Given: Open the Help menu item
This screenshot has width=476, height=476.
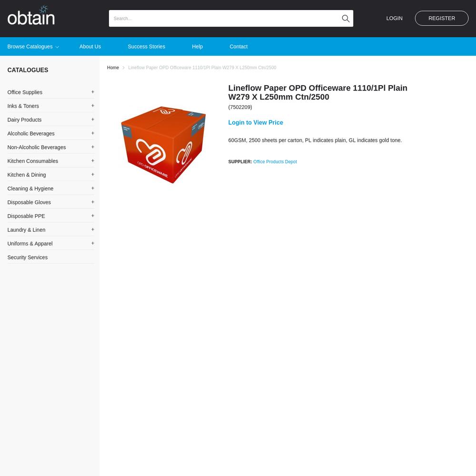Looking at the screenshot, I should pyautogui.click(x=198, y=47).
